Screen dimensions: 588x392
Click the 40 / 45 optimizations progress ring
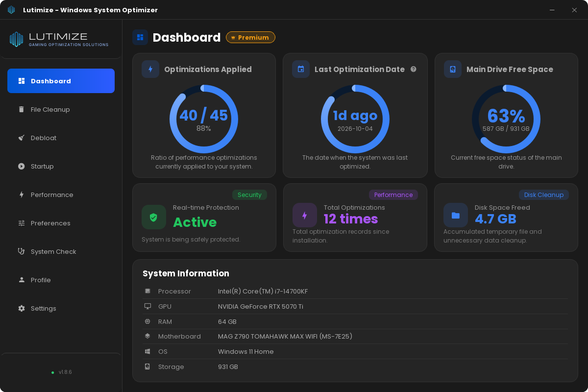[204, 119]
